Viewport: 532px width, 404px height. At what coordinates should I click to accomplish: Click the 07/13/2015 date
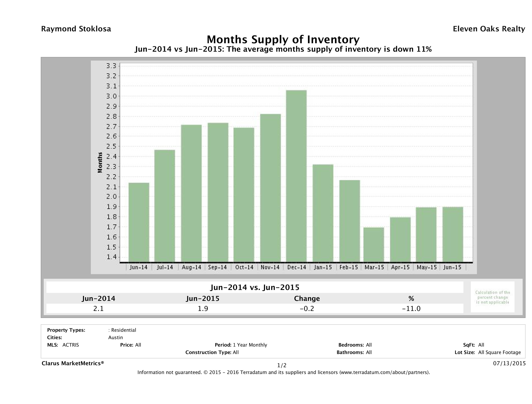coord(509,363)
